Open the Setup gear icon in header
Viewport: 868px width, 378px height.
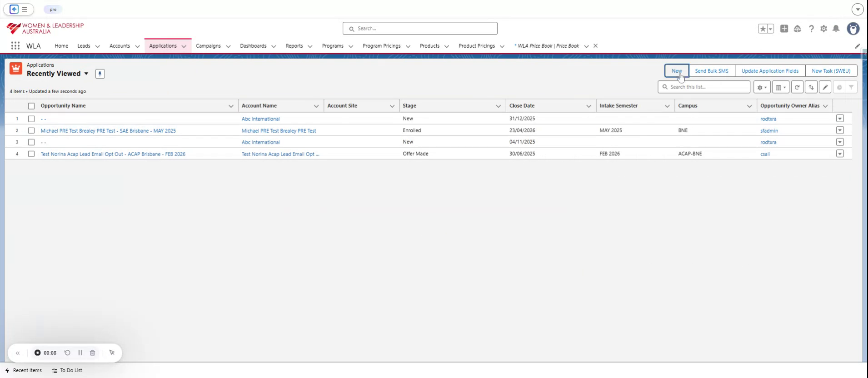(x=823, y=29)
